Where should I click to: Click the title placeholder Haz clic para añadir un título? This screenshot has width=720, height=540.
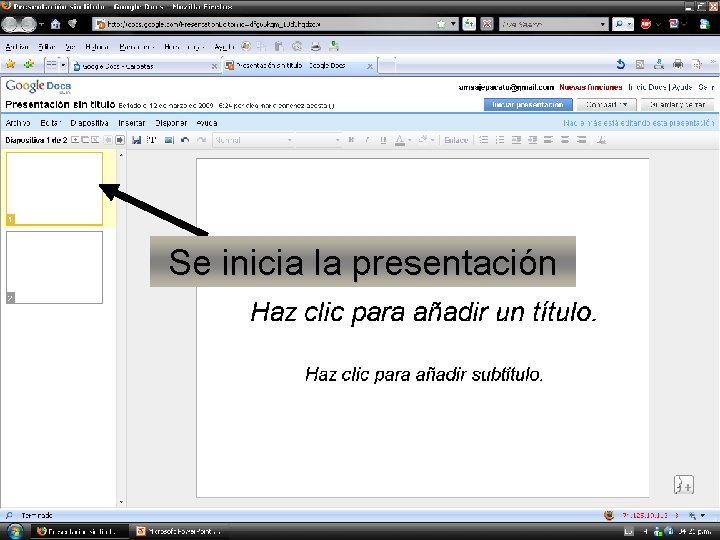tap(423, 312)
